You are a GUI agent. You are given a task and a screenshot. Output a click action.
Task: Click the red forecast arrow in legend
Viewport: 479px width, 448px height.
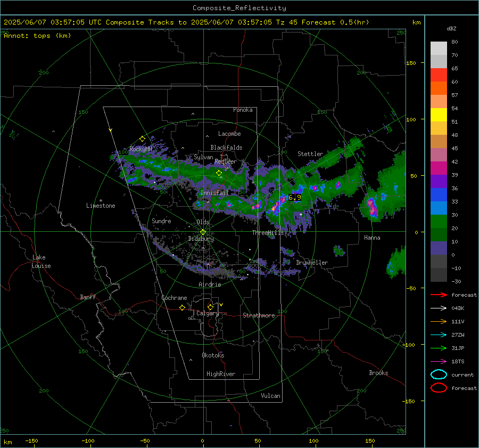[439, 295]
